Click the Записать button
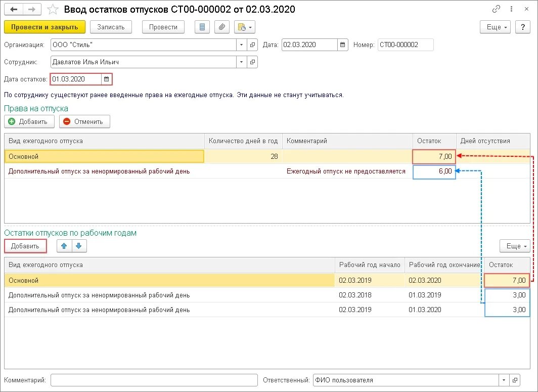This screenshot has width=538, height=392. click(111, 27)
